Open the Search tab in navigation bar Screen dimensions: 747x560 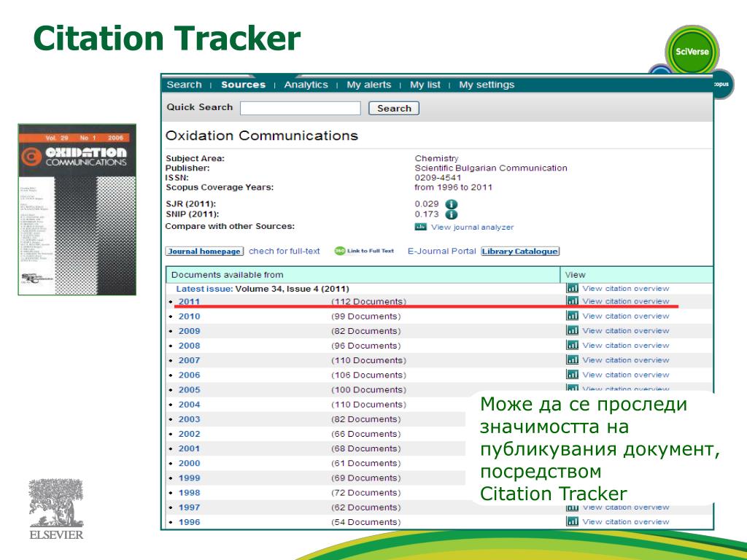click(x=185, y=85)
